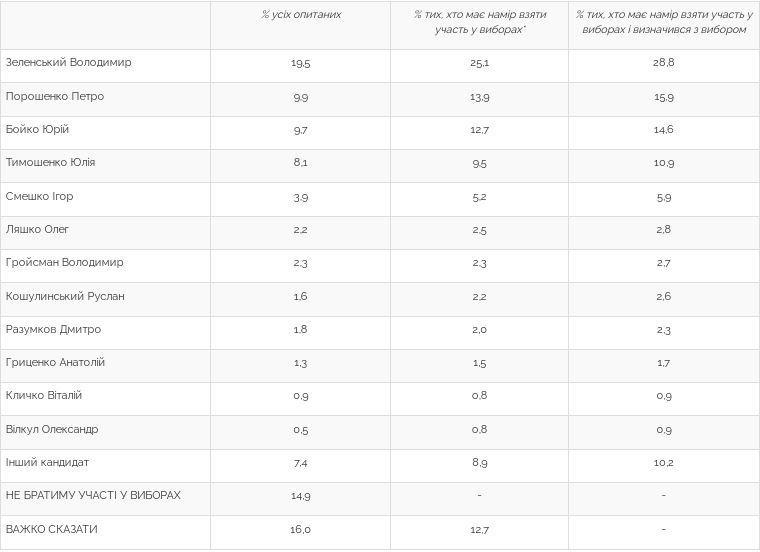The width and height of the screenshot is (760, 552).
Task: Click the 'Порошенко Петро' row label
Action: [x=55, y=97]
